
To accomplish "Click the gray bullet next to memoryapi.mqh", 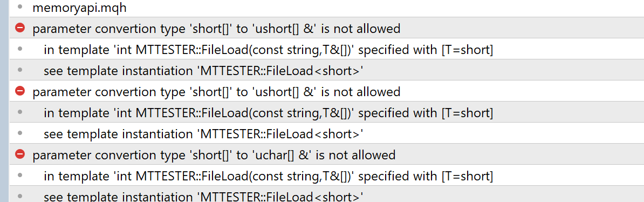I will click(x=20, y=6).
